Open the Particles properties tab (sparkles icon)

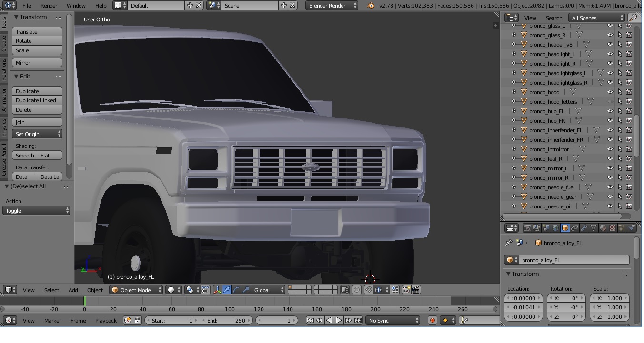click(622, 228)
